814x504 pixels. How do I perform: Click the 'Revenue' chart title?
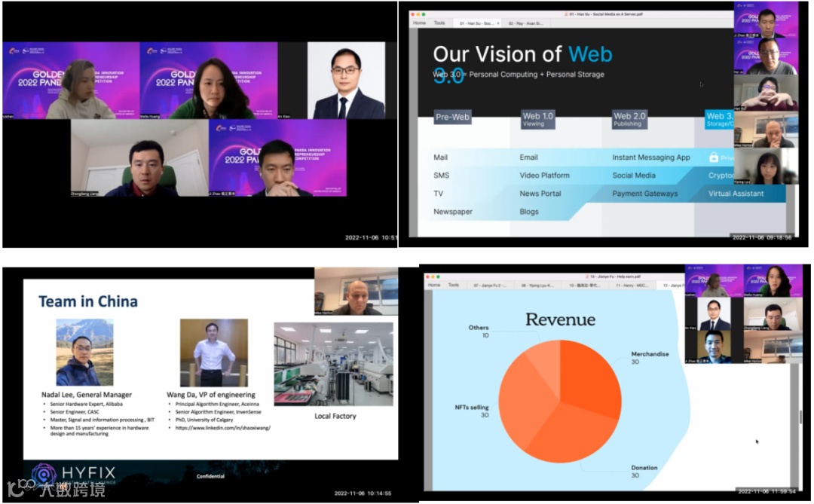pyautogui.click(x=560, y=319)
